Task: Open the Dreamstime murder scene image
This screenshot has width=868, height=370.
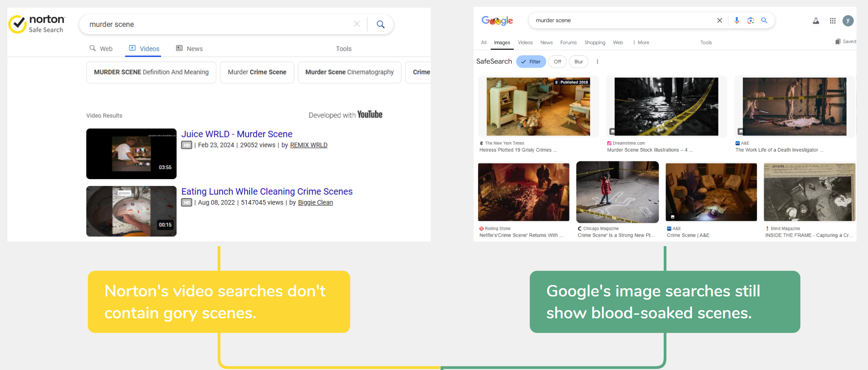Action: coord(666,106)
